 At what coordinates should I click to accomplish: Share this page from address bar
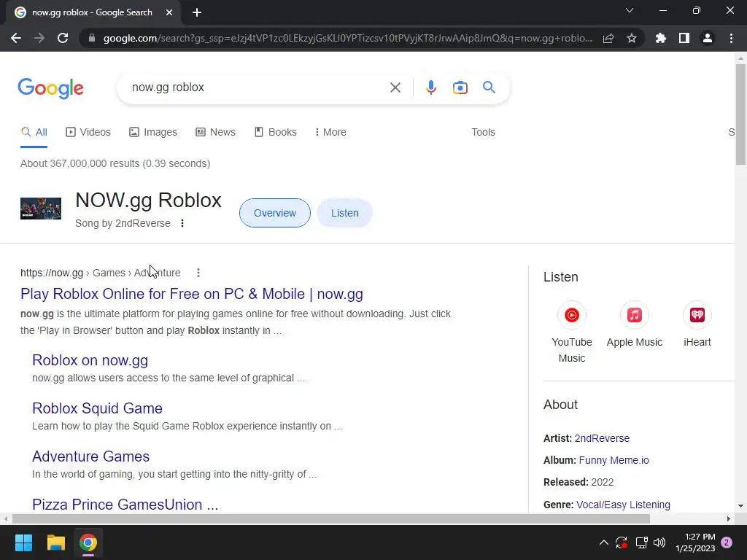(608, 38)
